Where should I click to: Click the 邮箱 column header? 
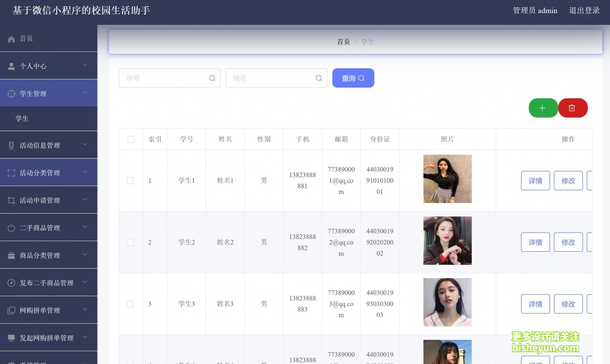(341, 139)
